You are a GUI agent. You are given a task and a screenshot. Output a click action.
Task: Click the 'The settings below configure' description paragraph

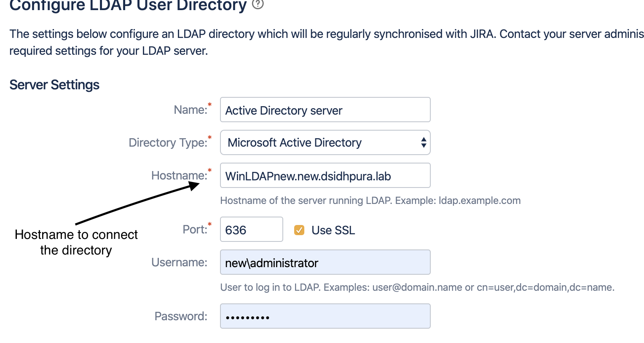click(x=327, y=42)
